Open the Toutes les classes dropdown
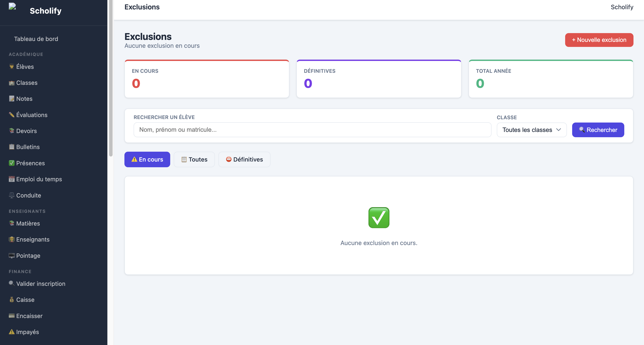 point(531,130)
